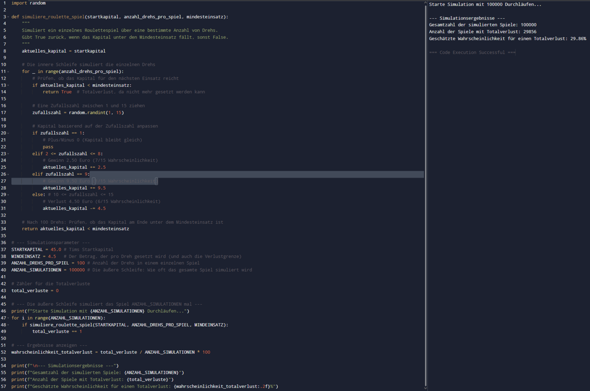Viewport: 590px width, 391px height.
Task: Click 'aktuelles_kapital += 9.5' on line 28
Action: [x=74, y=188]
